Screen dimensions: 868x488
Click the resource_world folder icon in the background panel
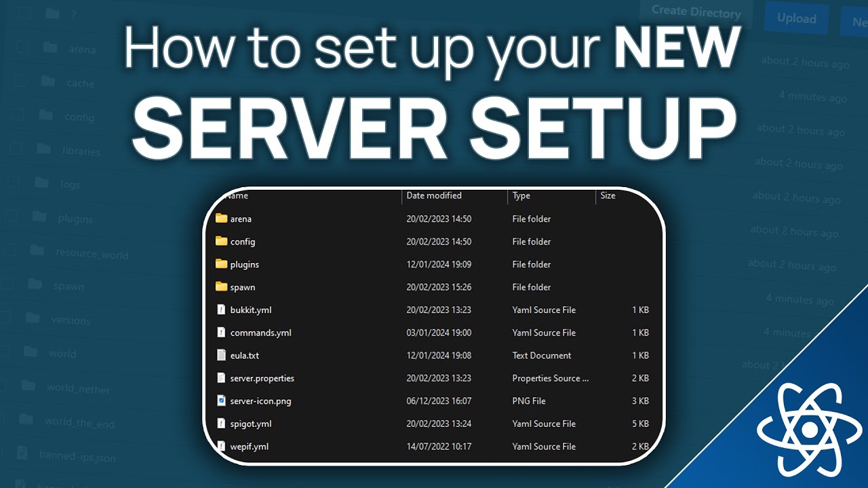(37, 251)
